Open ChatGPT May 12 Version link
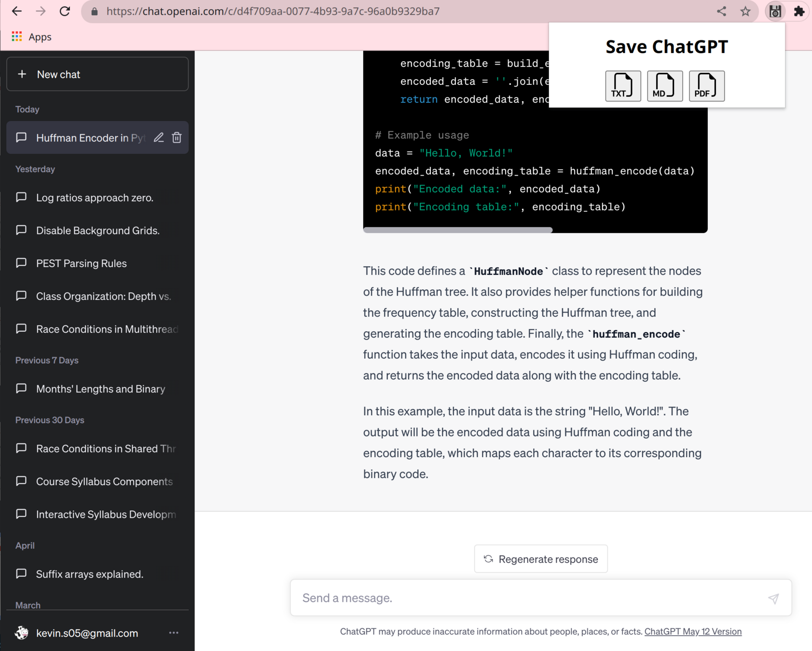The height and width of the screenshot is (651, 812). click(x=693, y=631)
